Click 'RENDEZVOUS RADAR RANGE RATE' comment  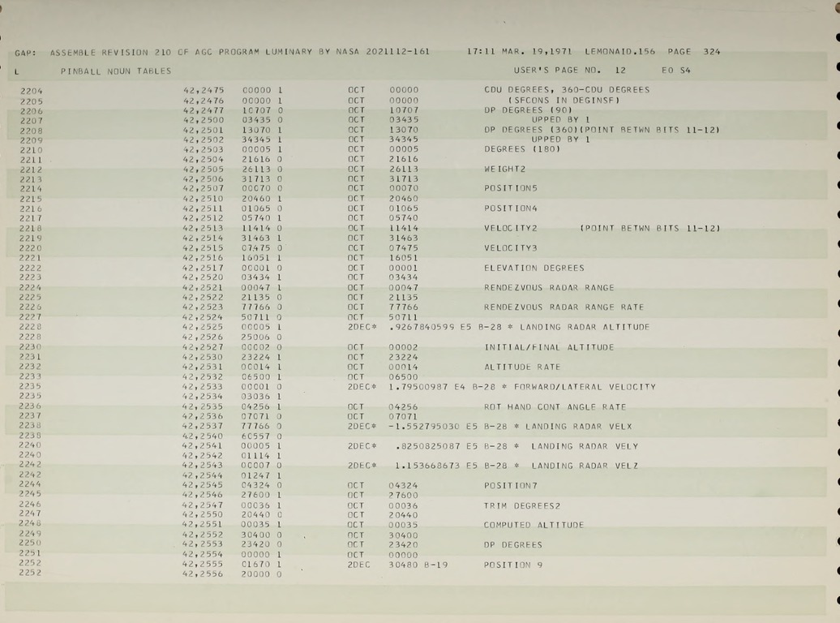click(564, 307)
